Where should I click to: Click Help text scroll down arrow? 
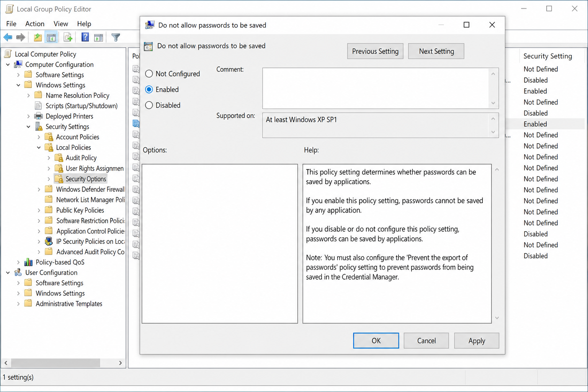497,318
